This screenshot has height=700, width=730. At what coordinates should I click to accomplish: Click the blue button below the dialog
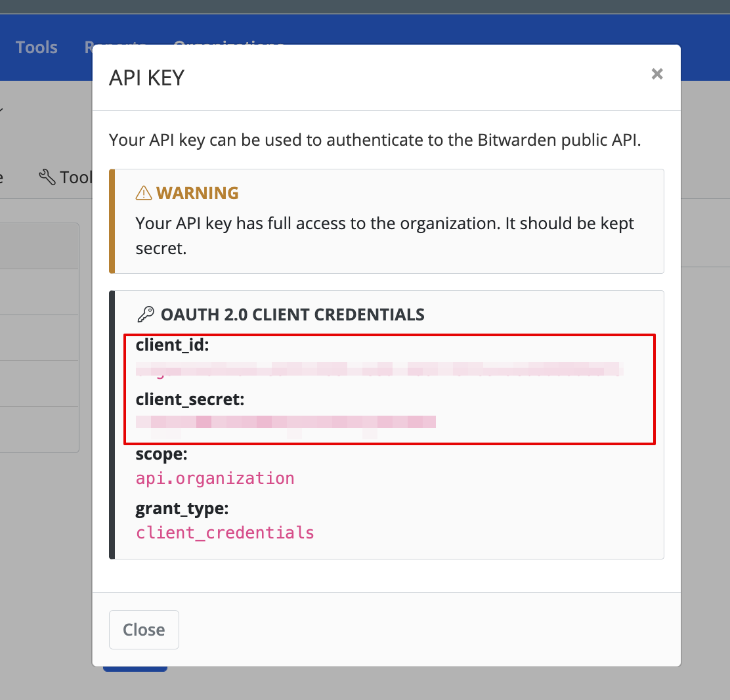point(135,669)
